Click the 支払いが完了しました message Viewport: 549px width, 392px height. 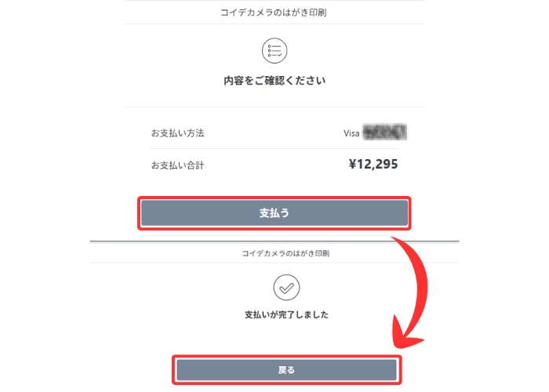point(285,315)
